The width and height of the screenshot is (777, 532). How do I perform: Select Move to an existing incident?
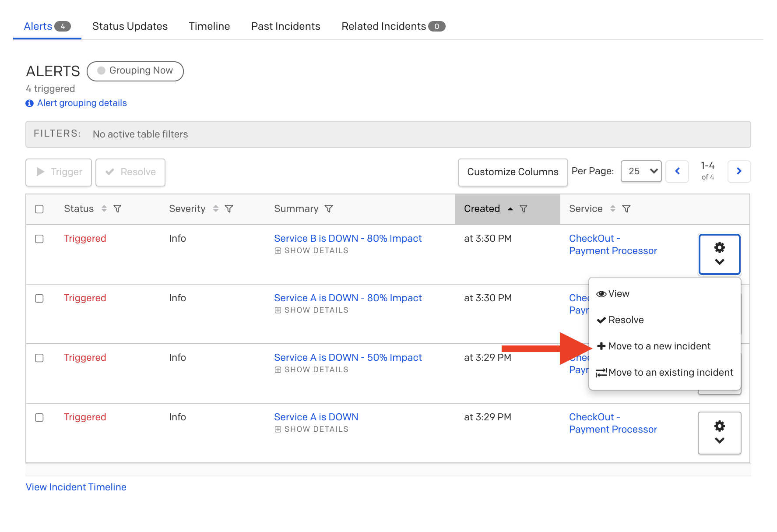(x=665, y=373)
